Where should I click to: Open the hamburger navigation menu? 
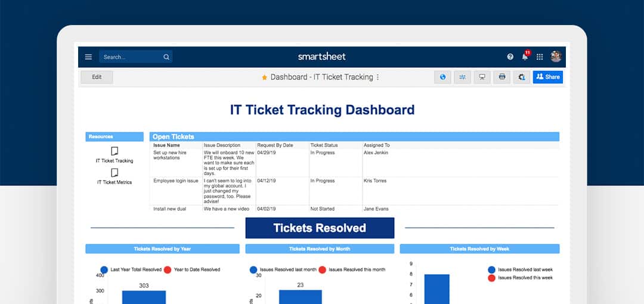(88, 57)
